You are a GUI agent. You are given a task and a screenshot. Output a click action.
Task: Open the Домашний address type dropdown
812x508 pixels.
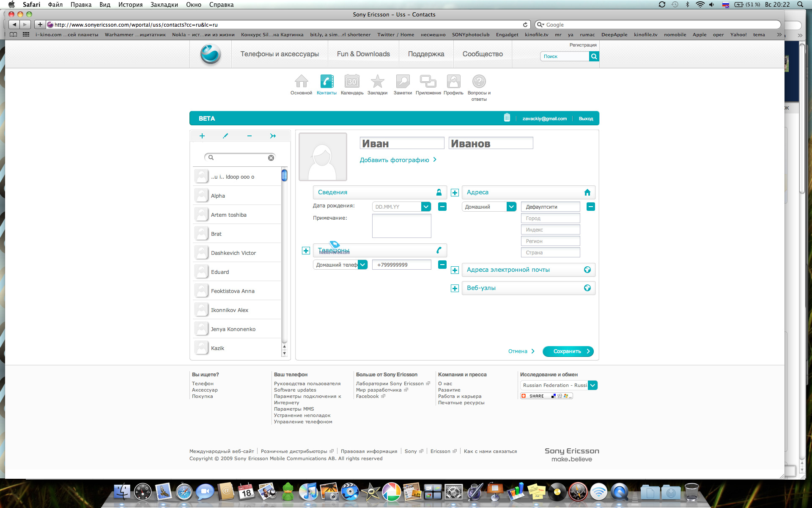511,207
